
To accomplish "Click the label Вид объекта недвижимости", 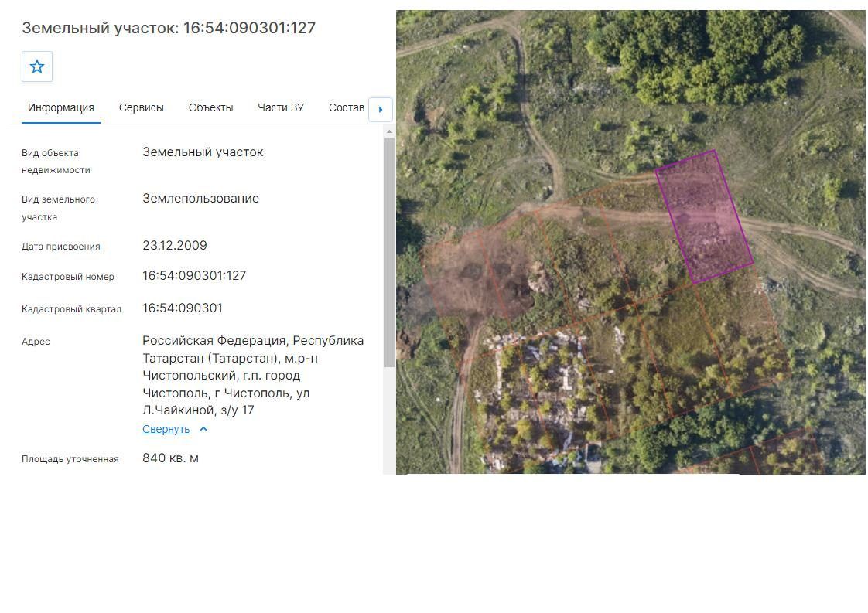I will coord(56,162).
